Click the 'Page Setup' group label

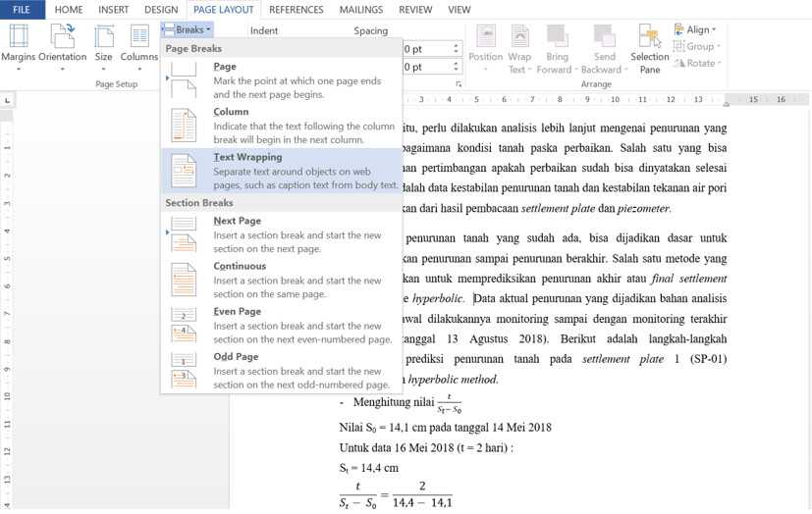pyautogui.click(x=117, y=83)
